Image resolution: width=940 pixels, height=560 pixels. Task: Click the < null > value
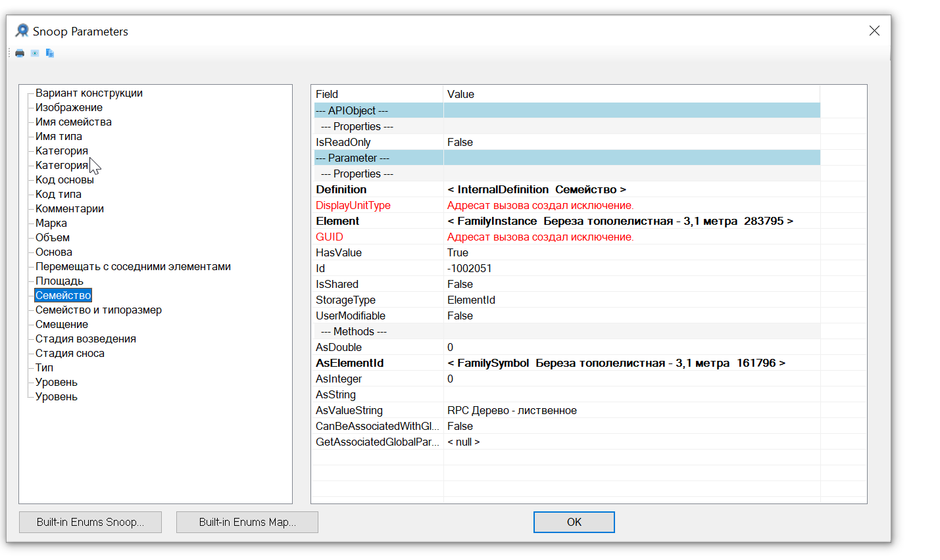point(464,442)
